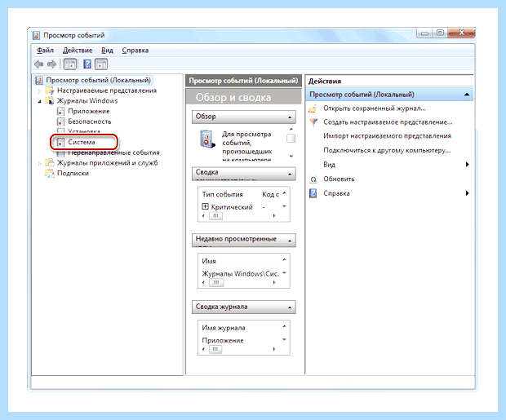Image resolution: width=506 pixels, height=420 pixels.
Task: Click the Журналы Windows\Сис. recent entry
Action: click(x=241, y=273)
